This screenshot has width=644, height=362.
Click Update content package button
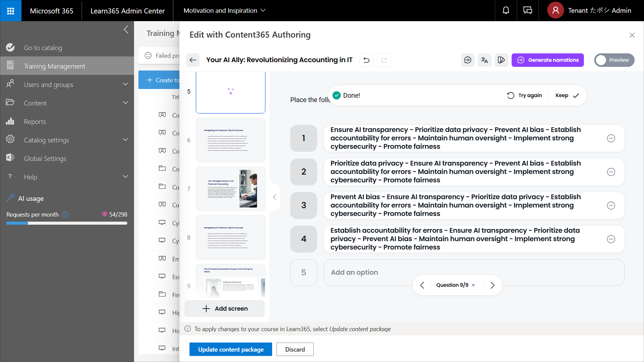pyautogui.click(x=230, y=349)
